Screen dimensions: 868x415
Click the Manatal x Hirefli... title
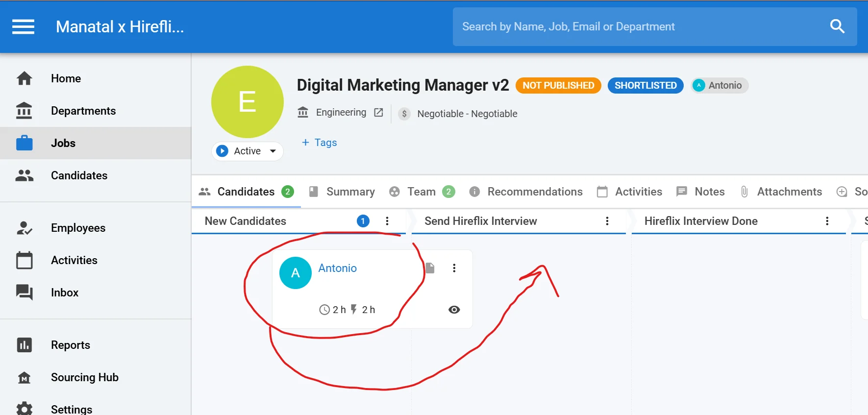120,26
